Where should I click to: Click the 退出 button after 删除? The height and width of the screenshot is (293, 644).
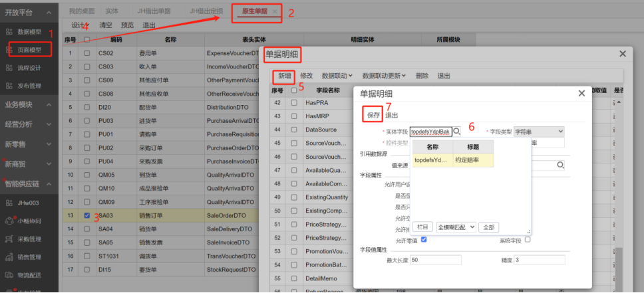(444, 76)
